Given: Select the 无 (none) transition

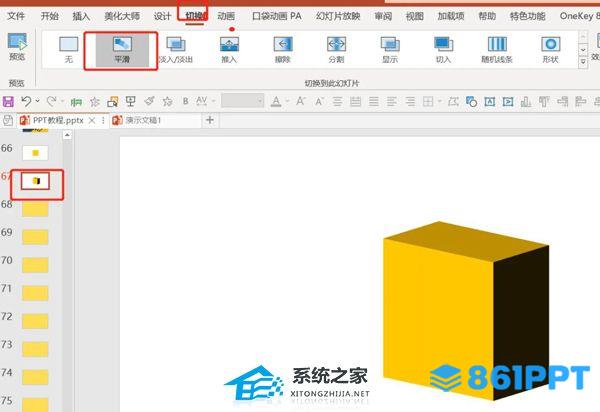Looking at the screenshot, I should coord(69,50).
